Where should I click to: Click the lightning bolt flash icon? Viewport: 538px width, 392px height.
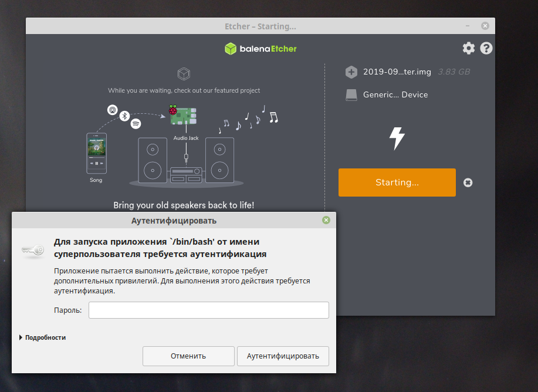[x=397, y=138]
